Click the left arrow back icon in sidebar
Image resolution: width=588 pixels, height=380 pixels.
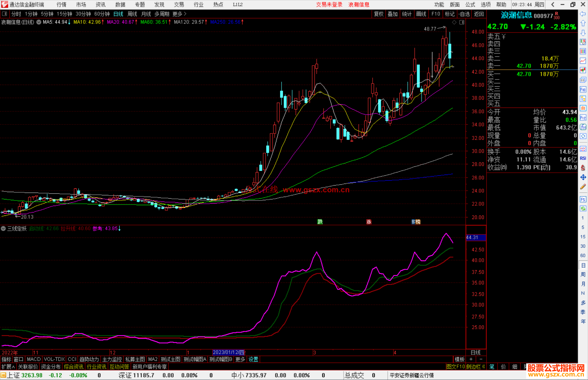point(583,14)
